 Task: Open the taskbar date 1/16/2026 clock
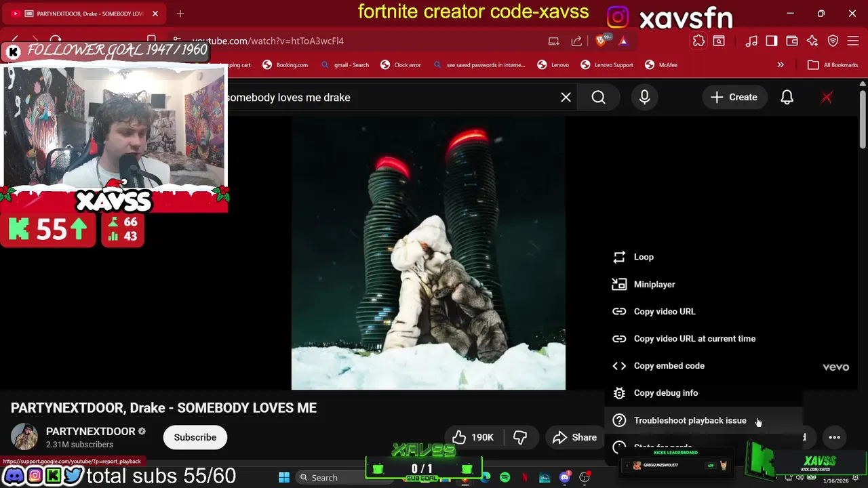pos(835,481)
